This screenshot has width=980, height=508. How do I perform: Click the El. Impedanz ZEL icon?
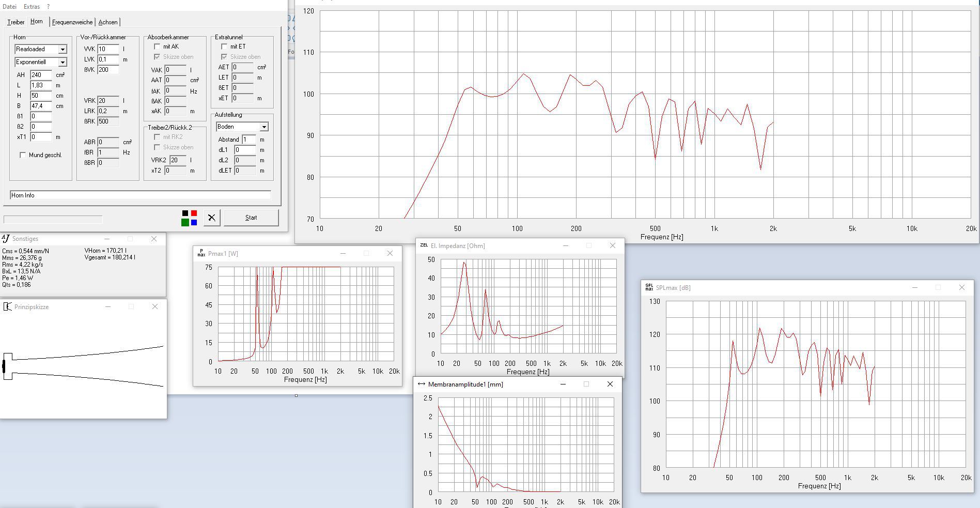click(424, 245)
